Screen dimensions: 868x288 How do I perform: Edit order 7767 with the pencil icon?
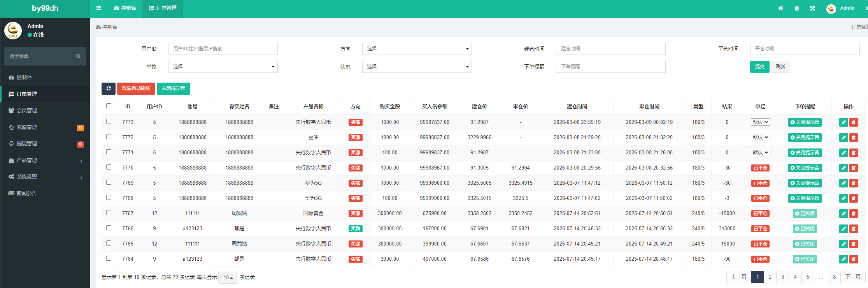843,214
